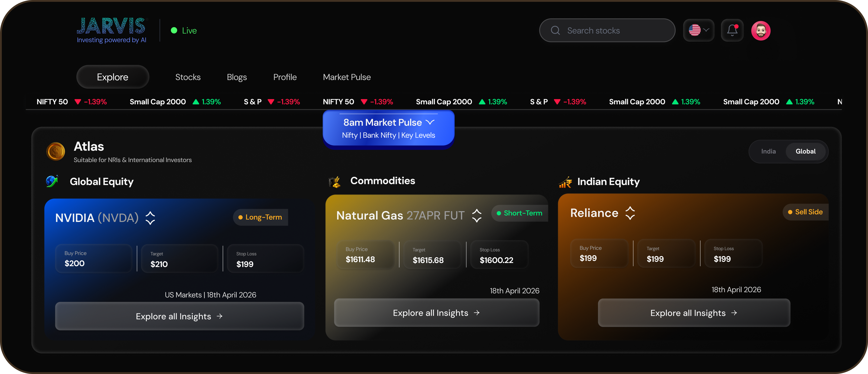Click the Long-Term badge on NVIDIA
The width and height of the screenshot is (868, 374).
click(x=260, y=218)
